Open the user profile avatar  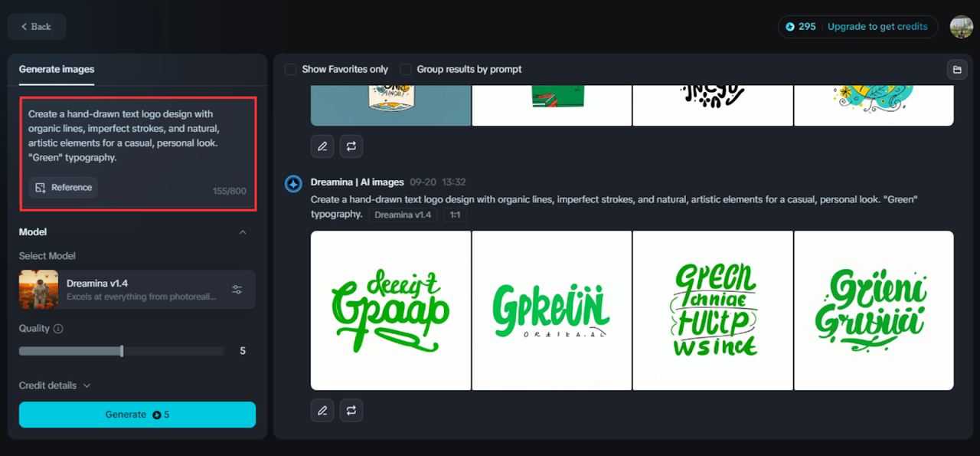click(x=961, y=26)
